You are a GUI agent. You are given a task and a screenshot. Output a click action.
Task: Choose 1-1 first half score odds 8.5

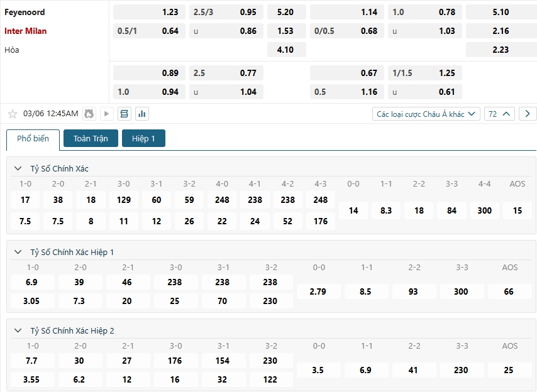(x=366, y=291)
